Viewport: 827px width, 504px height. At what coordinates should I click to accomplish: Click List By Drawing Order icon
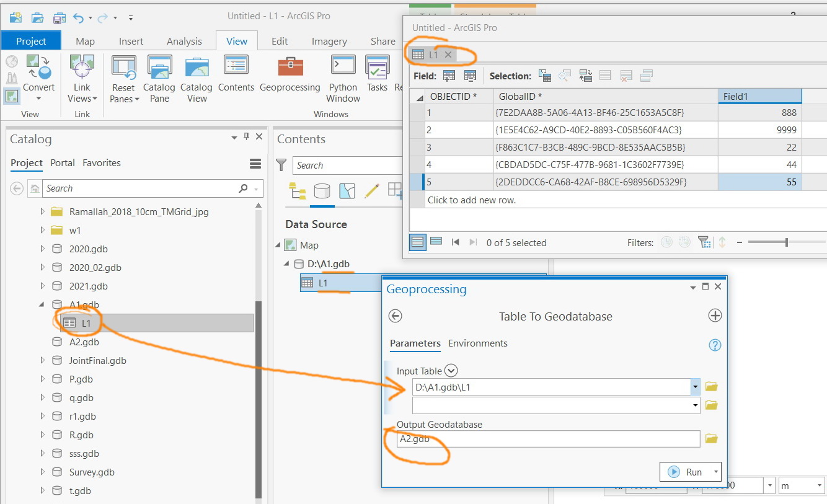(x=298, y=191)
